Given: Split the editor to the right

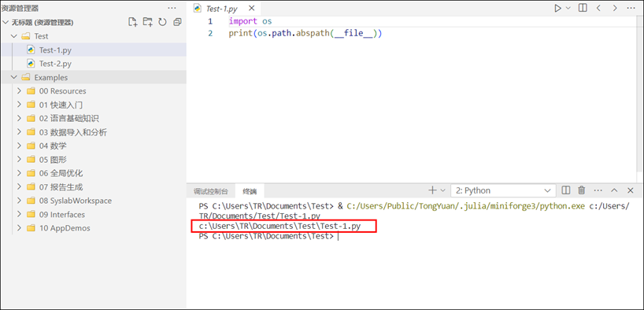Looking at the screenshot, I should tap(583, 8).
